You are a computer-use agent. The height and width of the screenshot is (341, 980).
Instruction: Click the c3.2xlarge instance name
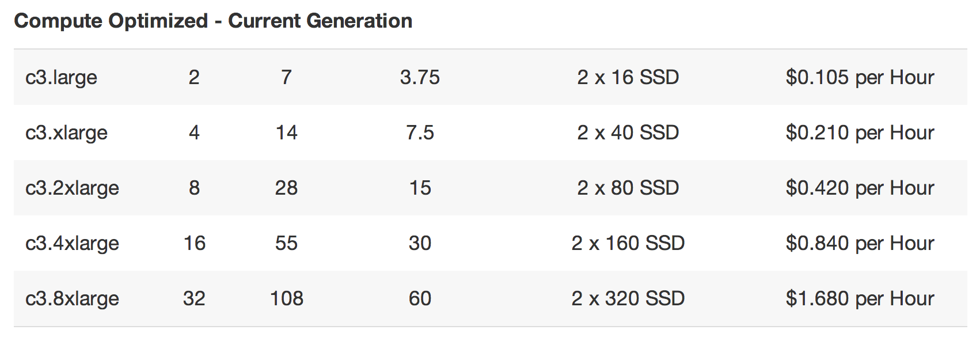[x=72, y=188]
